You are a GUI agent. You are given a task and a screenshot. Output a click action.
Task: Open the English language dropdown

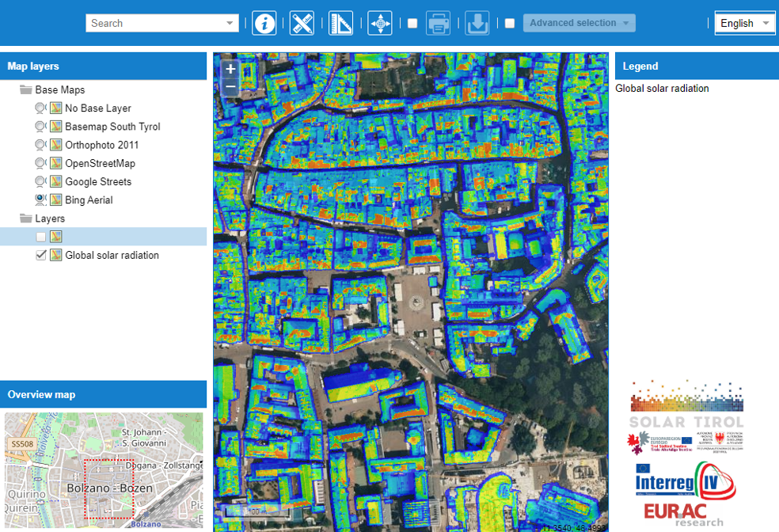[x=744, y=23]
